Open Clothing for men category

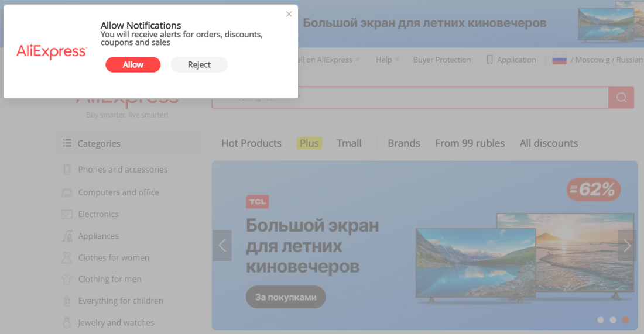pyautogui.click(x=109, y=279)
